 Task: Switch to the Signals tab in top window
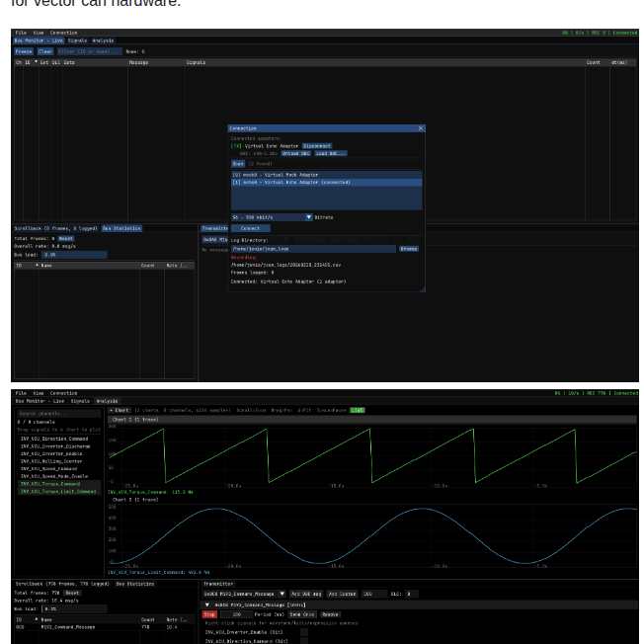click(x=78, y=40)
